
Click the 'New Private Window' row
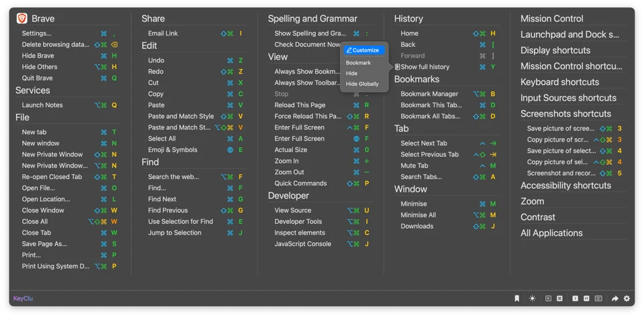(x=69, y=155)
